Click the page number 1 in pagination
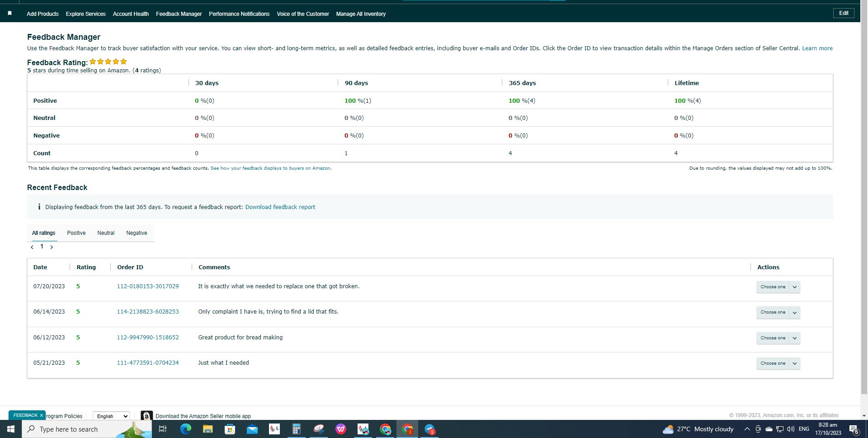The height and width of the screenshot is (438, 868). (x=42, y=247)
